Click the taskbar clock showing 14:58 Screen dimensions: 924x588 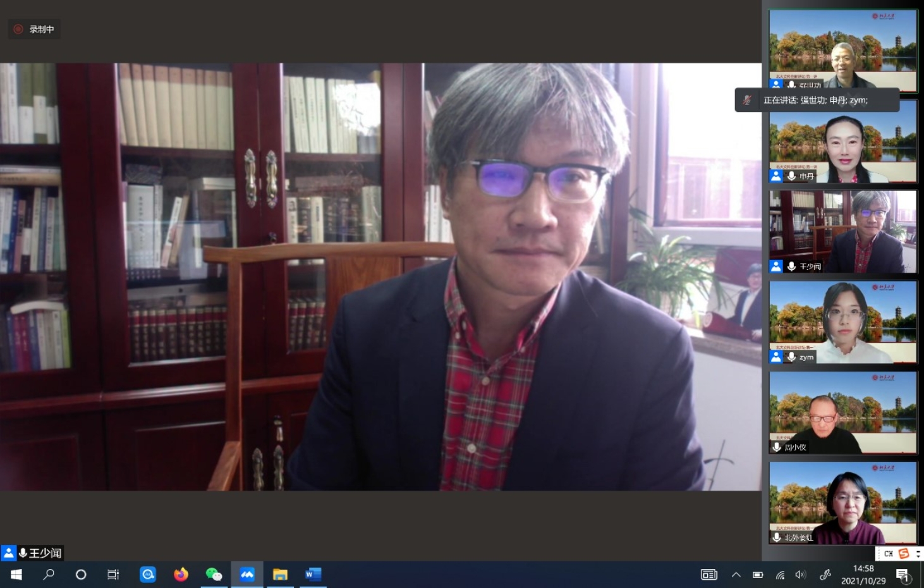tap(863, 575)
